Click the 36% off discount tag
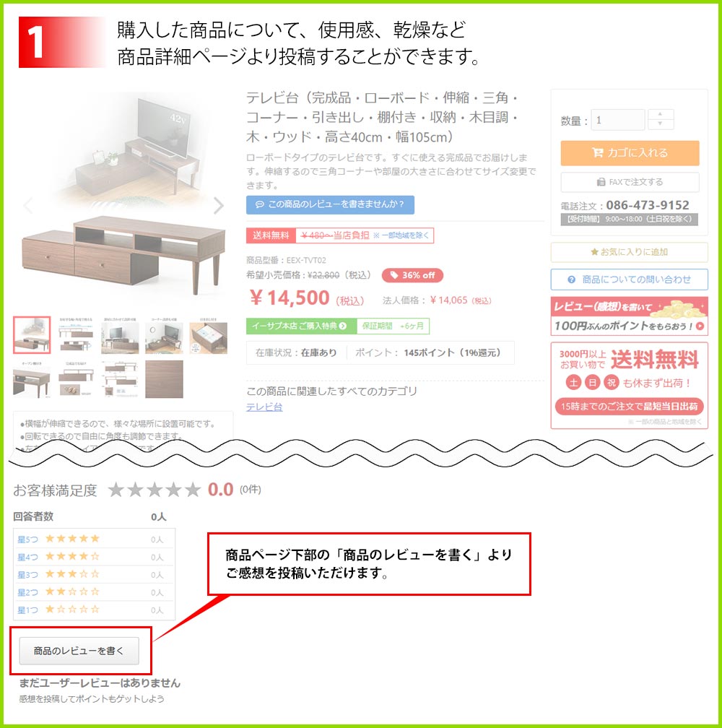The height and width of the screenshot is (728, 722). [412, 275]
